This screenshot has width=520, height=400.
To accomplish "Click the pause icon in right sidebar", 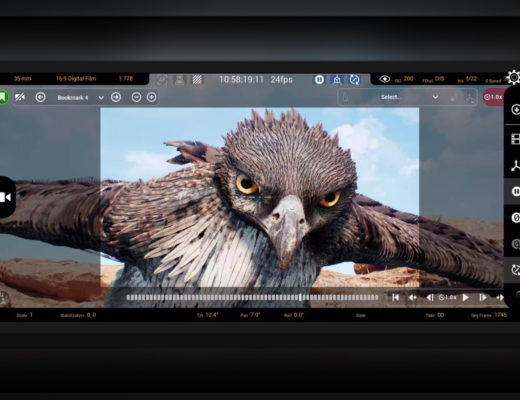I will (x=515, y=191).
